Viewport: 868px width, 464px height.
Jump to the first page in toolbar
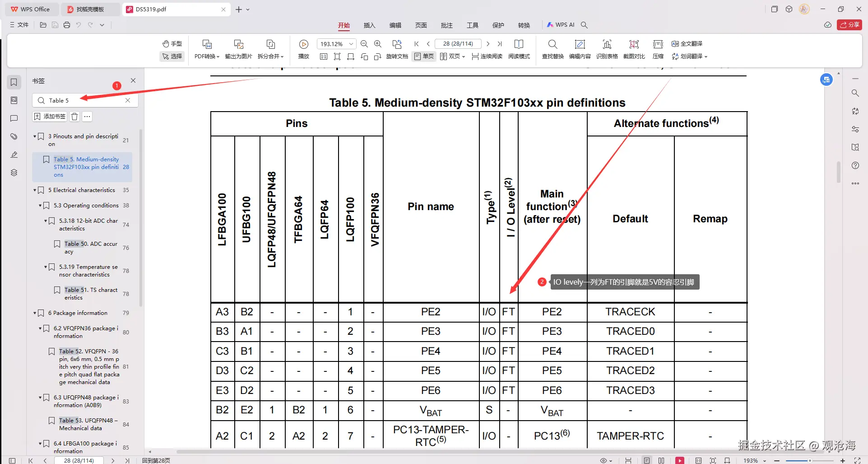coord(417,44)
